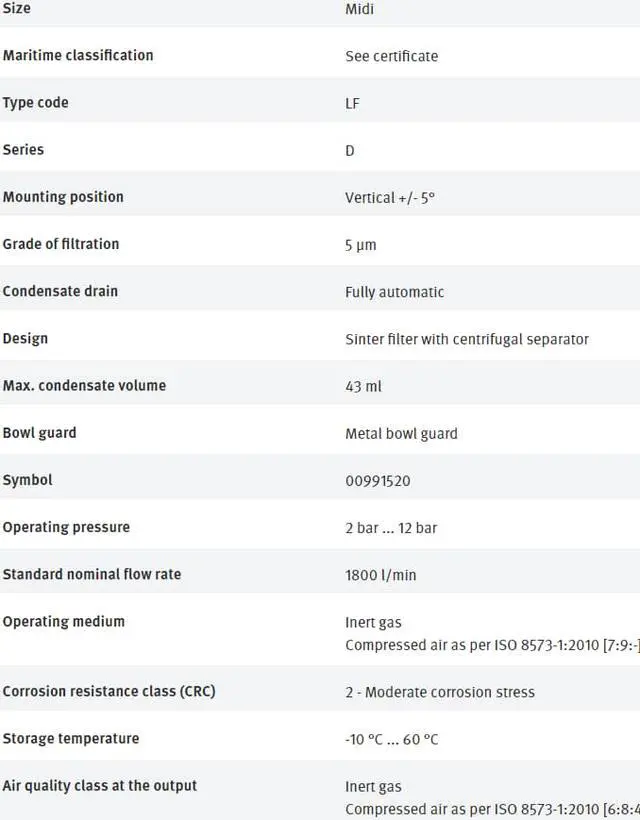The width and height of the screenshot is (640, 820).
Task: Select "Air quality class at the output" label
Action: click(100, 785)
